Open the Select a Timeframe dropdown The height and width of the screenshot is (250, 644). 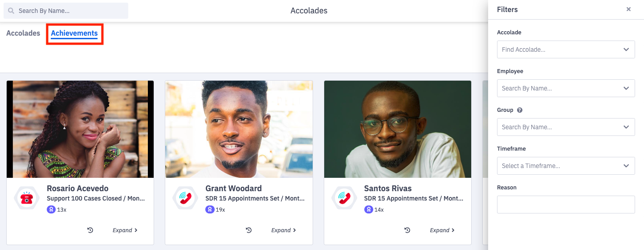coord(566,166)
